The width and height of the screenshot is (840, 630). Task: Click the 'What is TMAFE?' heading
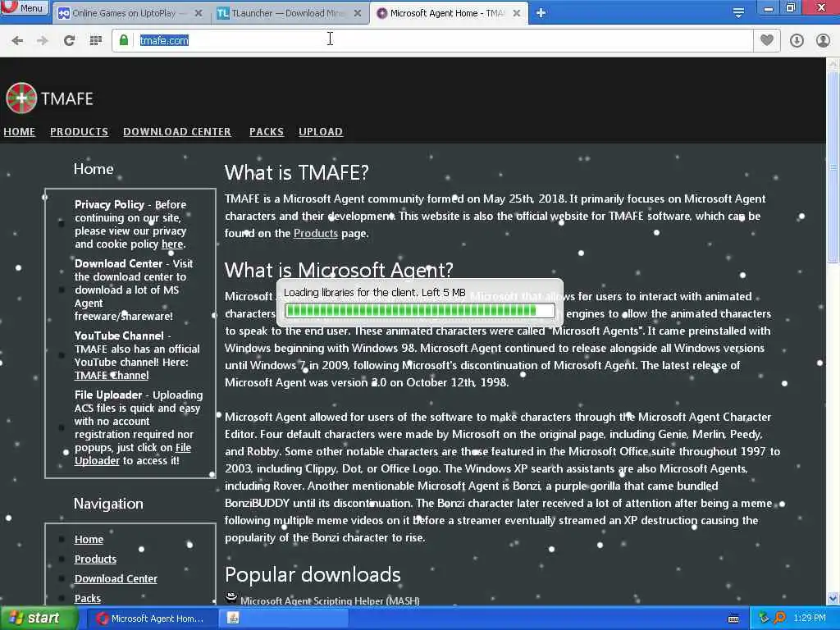click(297, 172)
